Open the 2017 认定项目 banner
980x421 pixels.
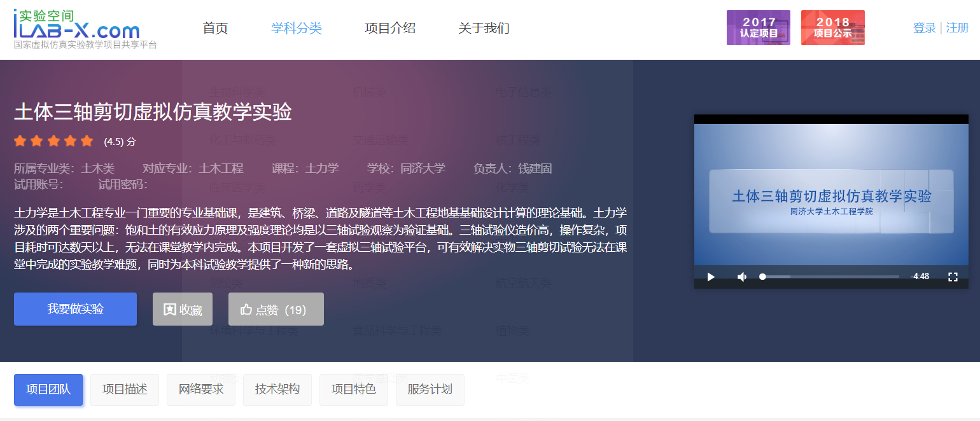coord(758,27)
